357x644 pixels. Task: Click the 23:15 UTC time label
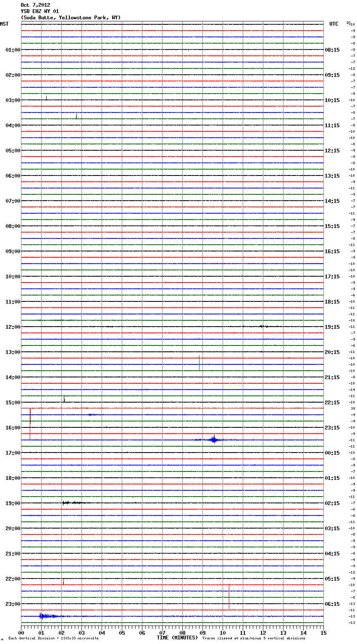[332, 427]
